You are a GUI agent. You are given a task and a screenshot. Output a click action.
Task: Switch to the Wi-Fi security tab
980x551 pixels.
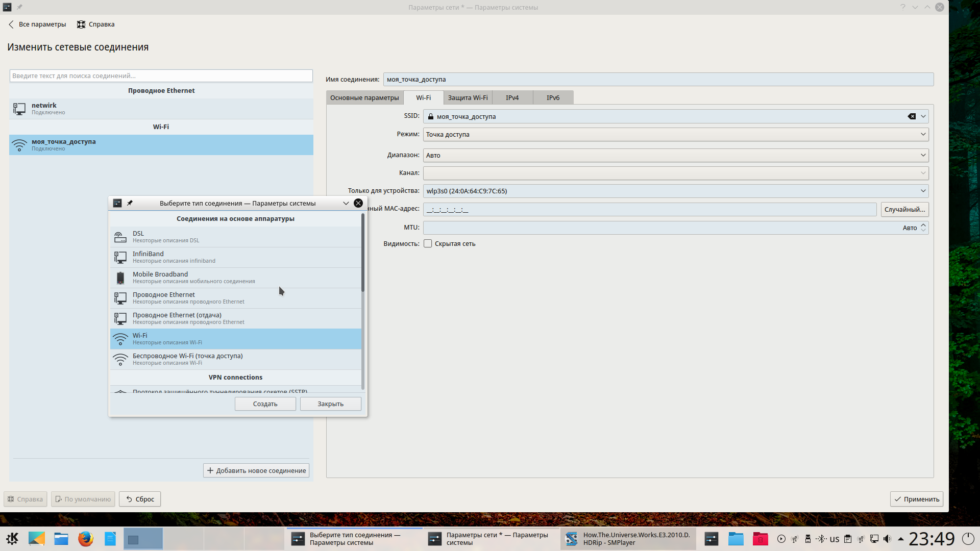tap(468, 97)
